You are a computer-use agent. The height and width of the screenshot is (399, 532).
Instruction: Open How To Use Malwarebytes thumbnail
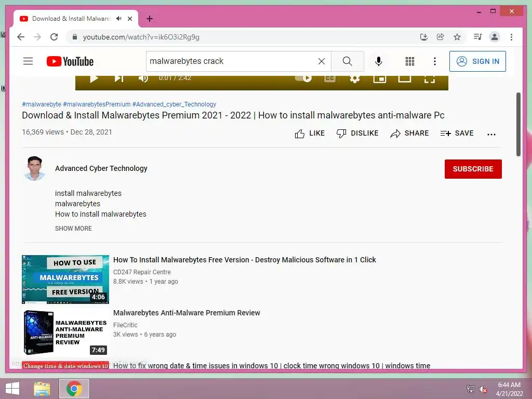(65, 279)
